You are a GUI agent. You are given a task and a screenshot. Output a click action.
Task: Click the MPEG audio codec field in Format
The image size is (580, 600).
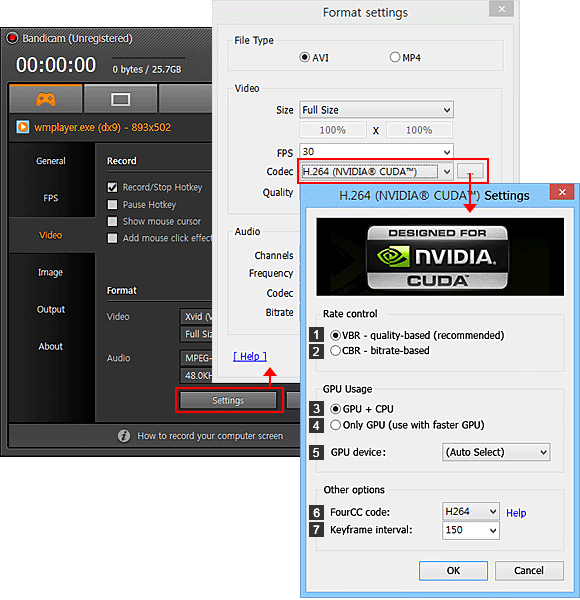coord(196,358)
